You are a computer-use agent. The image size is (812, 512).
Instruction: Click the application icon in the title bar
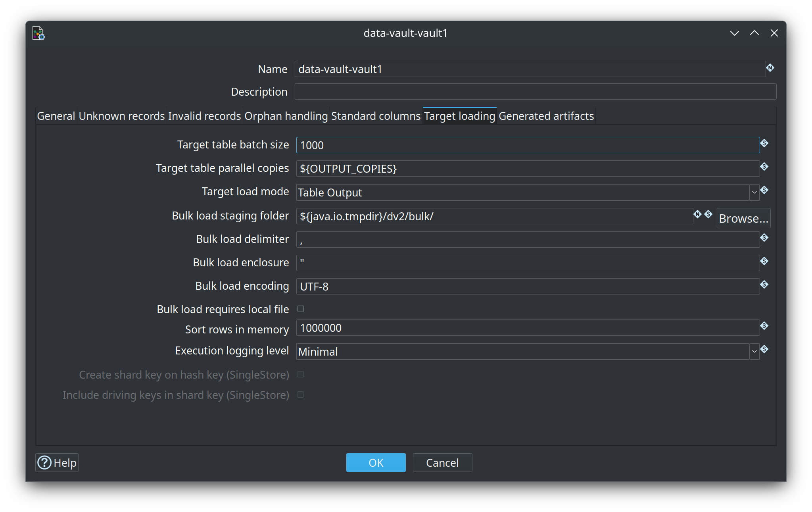[38, 33]
